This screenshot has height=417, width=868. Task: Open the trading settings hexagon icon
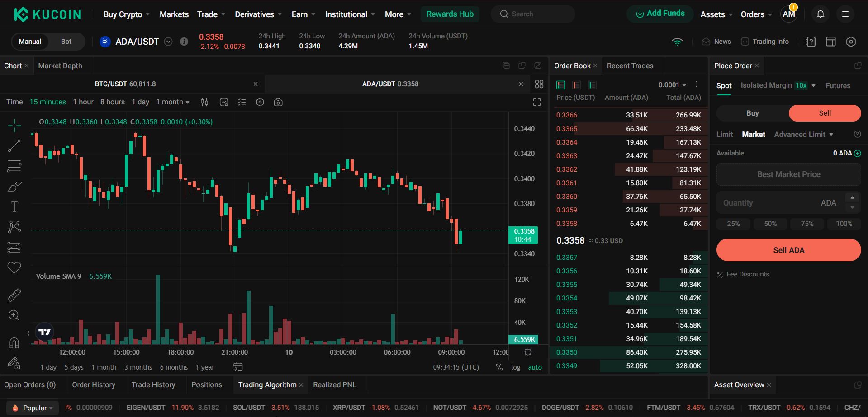pos(851,42)
